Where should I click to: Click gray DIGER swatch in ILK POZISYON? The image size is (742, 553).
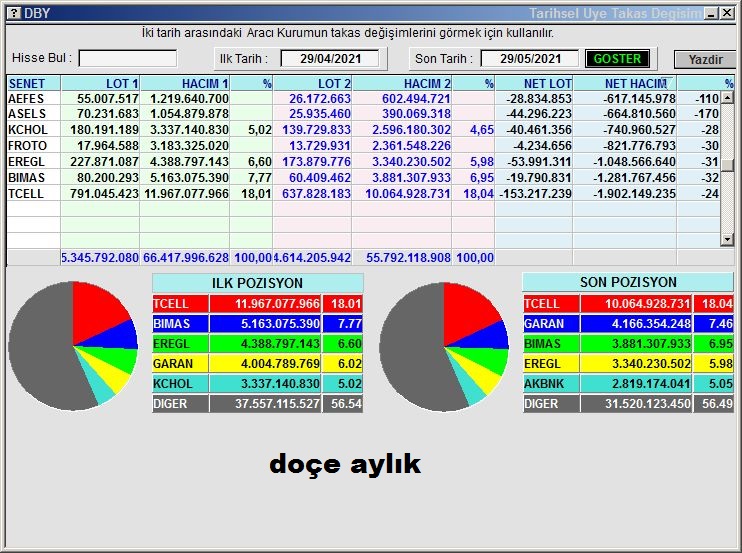[x=180, y=404]
